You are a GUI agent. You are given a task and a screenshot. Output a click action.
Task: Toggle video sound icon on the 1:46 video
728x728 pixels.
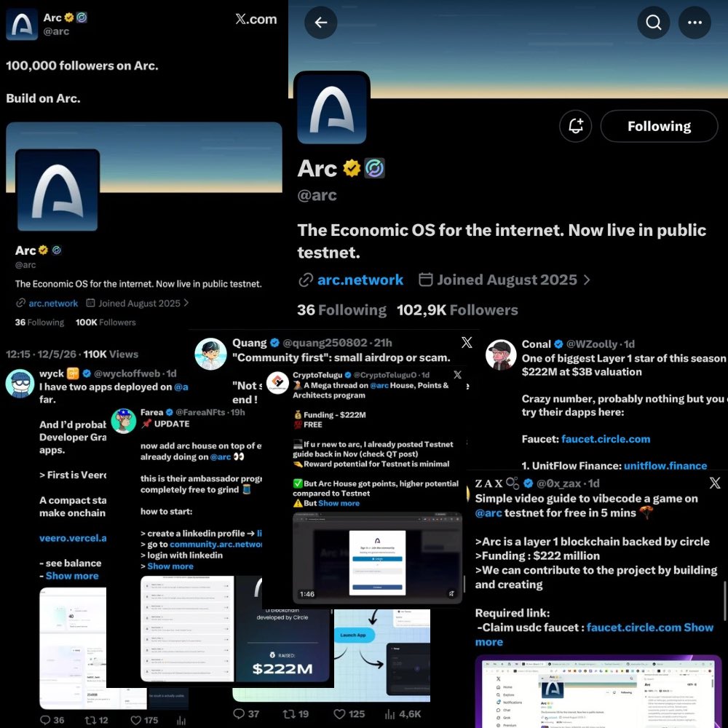coord(451,593)
